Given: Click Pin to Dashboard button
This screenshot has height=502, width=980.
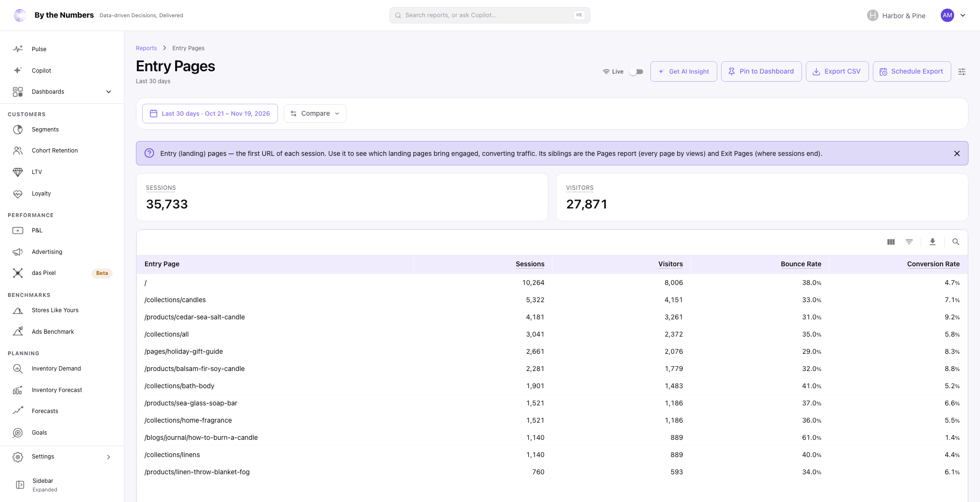Looking at the screenshot, I should [x=761, y=72].
